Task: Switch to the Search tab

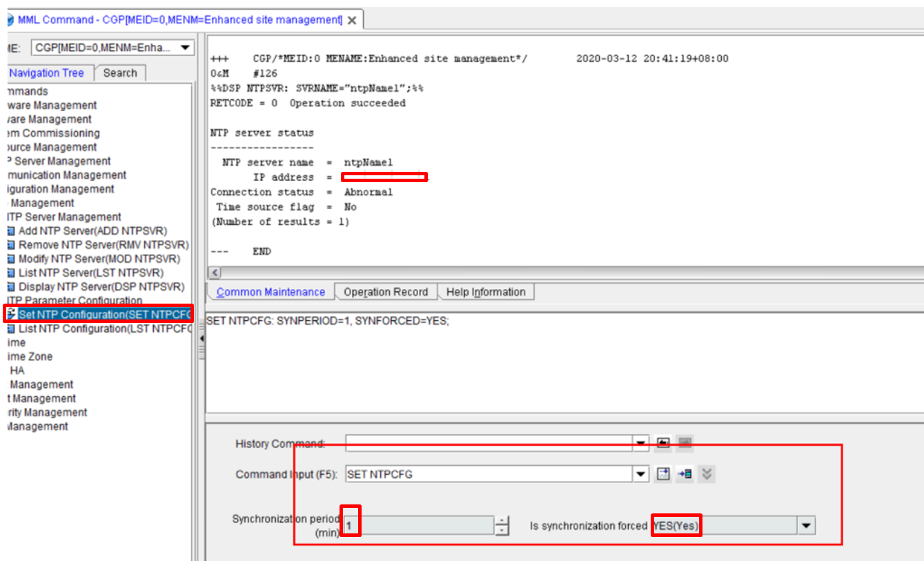Action: coord(120,73)
